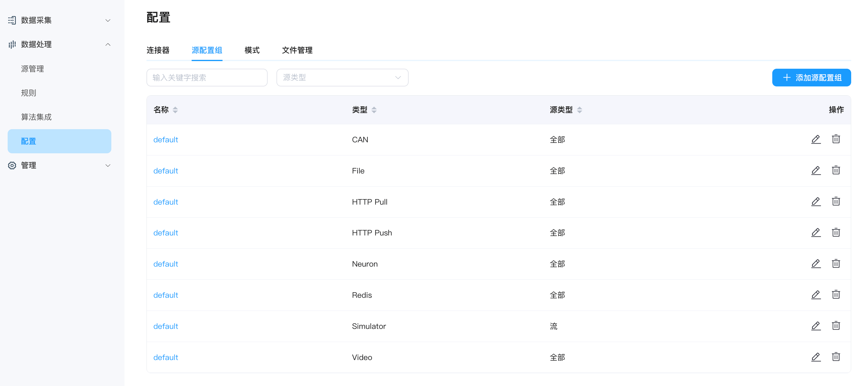The image size is (868, 386).
Task: Focus the keyword search input field
Action: pyautogui.click(x=206, y=78)
